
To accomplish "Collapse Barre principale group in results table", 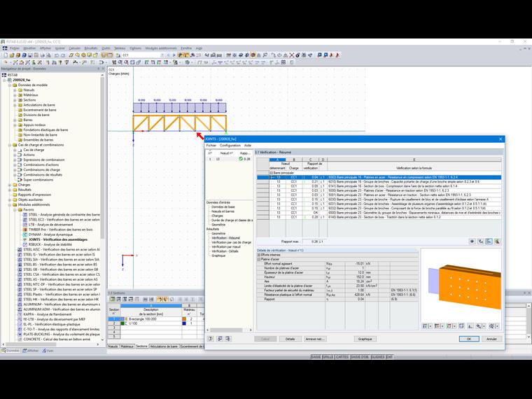I will 272,173.
